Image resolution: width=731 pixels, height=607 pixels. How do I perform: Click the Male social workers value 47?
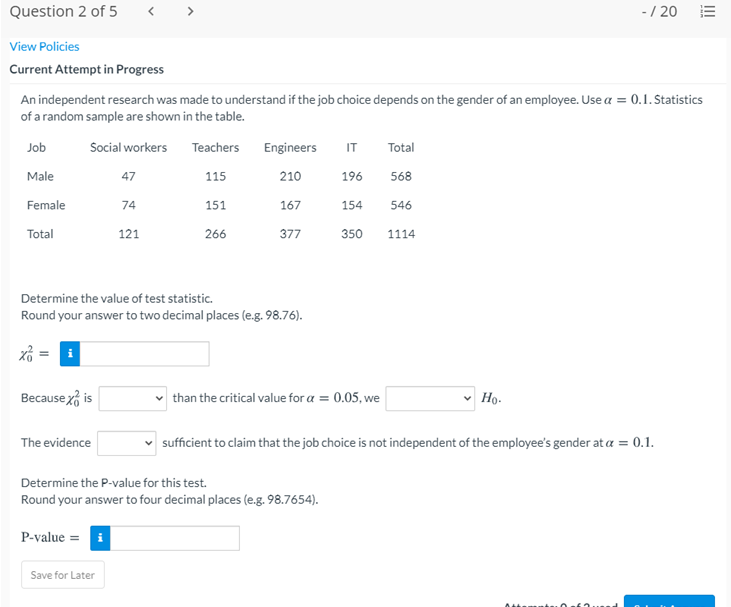128,176
